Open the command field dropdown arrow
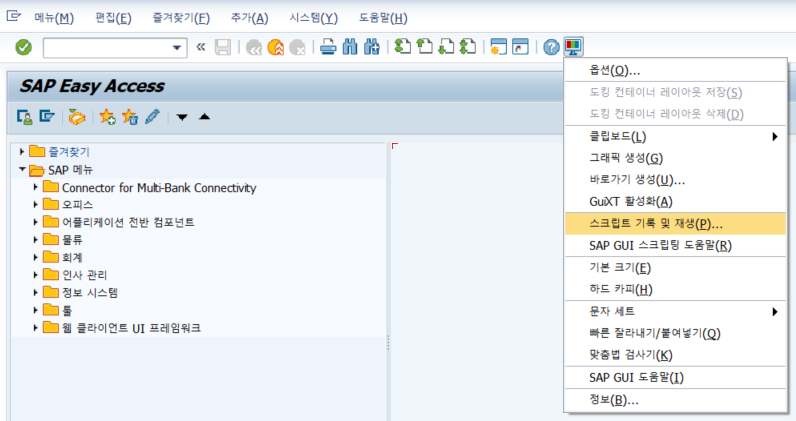 177,48
